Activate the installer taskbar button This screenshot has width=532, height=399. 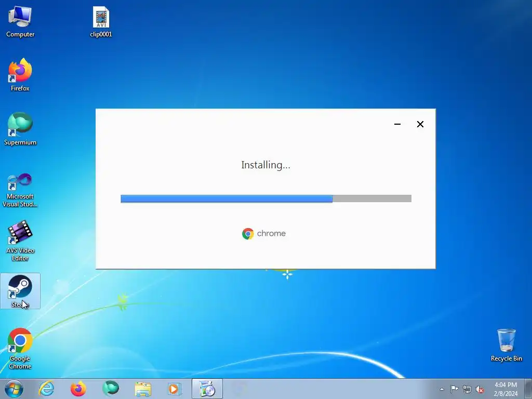[x=207, y=389]
